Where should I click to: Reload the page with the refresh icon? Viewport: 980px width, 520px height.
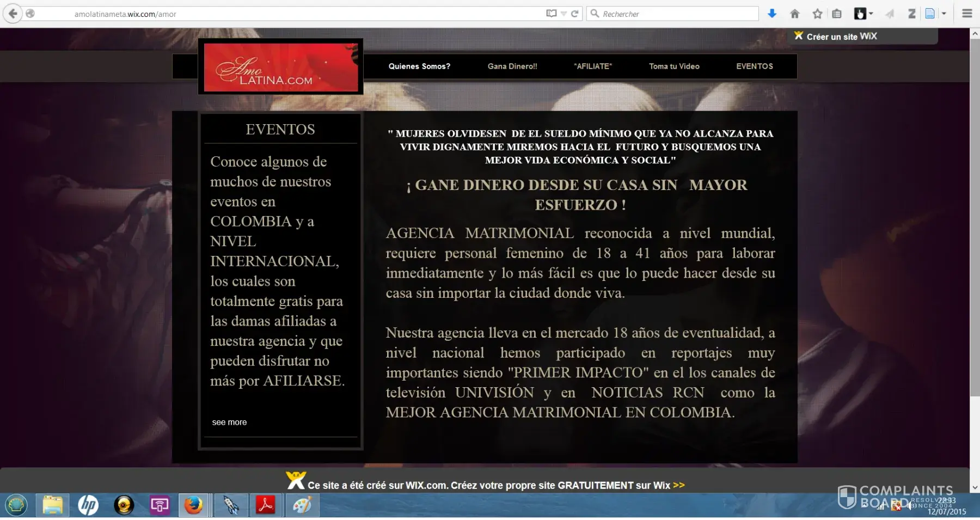pos(575,14)
